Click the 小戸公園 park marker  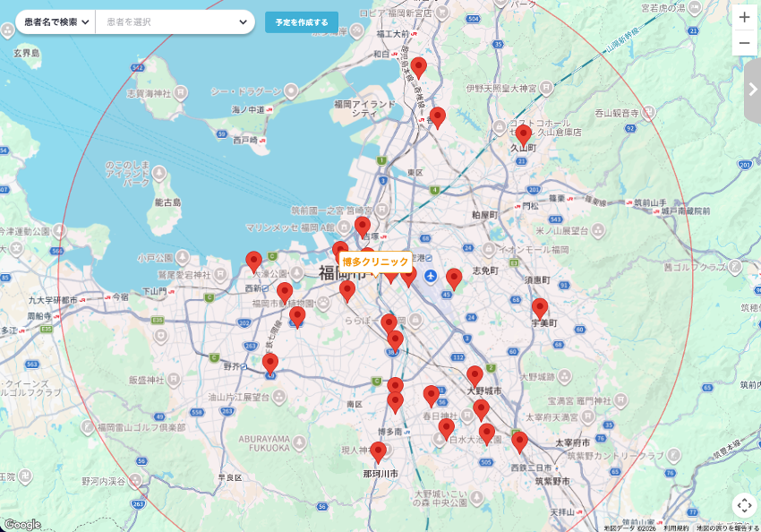183,257
